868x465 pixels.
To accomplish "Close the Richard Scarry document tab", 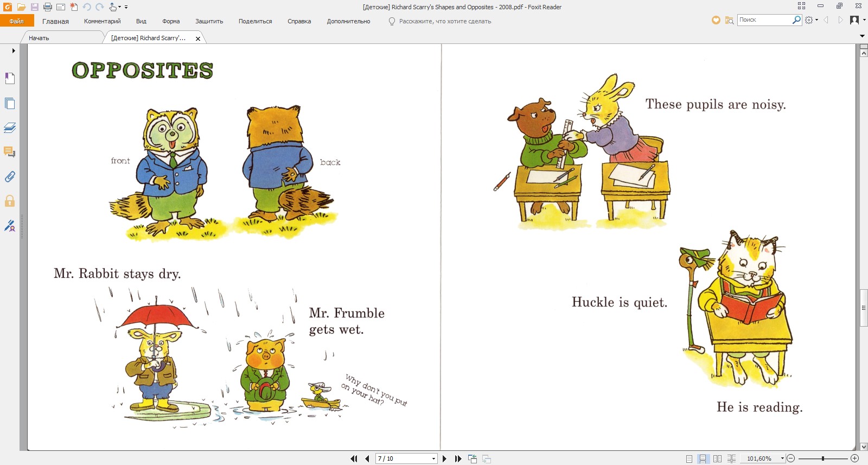I will 198,39.
